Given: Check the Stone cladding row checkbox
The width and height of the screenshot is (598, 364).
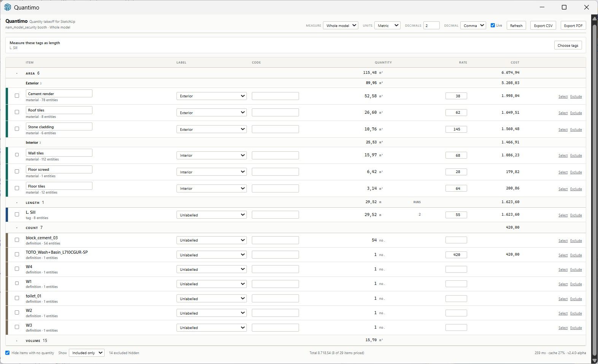Looking at the screenshot, I should click(17, 129).
